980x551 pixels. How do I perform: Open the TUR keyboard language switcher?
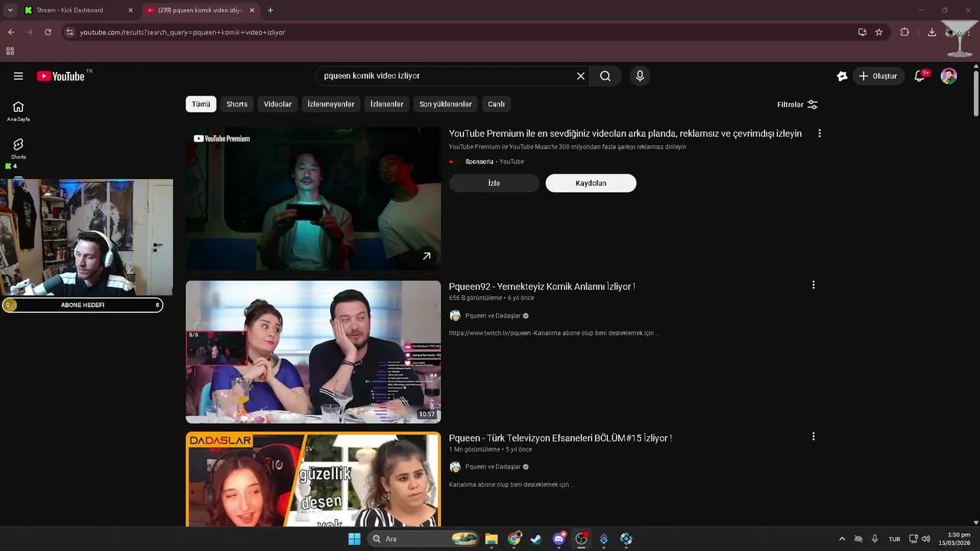(894, 539)
